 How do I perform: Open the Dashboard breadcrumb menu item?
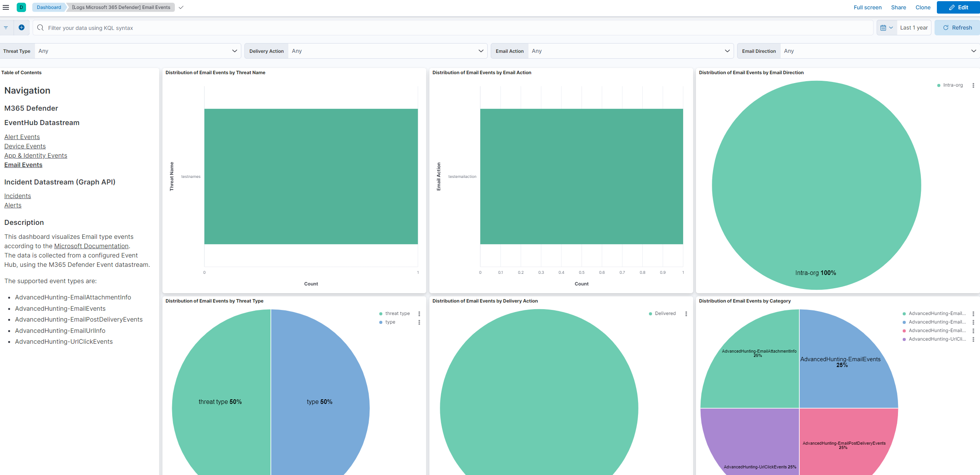tap(49, 7)
